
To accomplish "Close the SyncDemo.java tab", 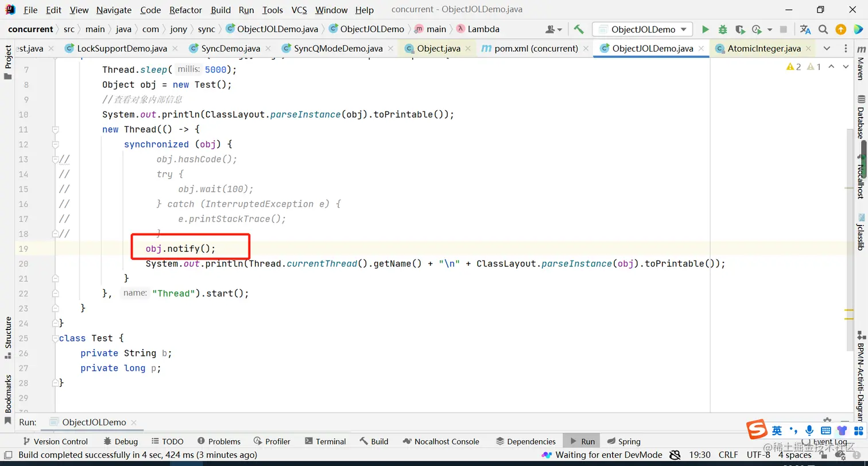I will [x=269, y=49].
